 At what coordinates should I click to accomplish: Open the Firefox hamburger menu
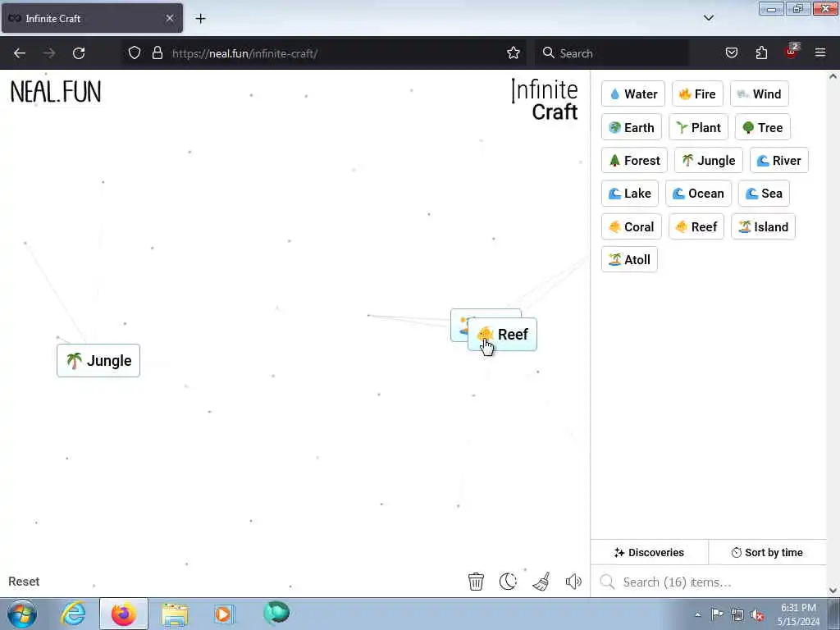click(x=820, y=52)
